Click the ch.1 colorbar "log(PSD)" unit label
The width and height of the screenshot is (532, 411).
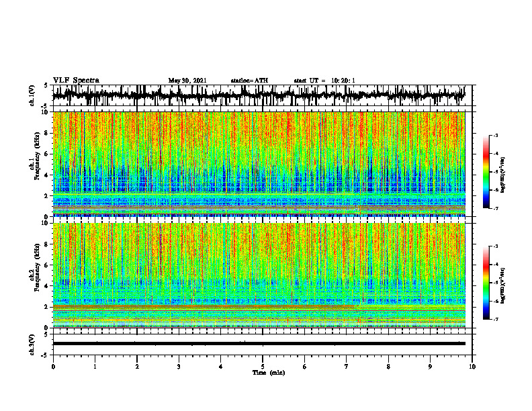(x=502, y=175)
